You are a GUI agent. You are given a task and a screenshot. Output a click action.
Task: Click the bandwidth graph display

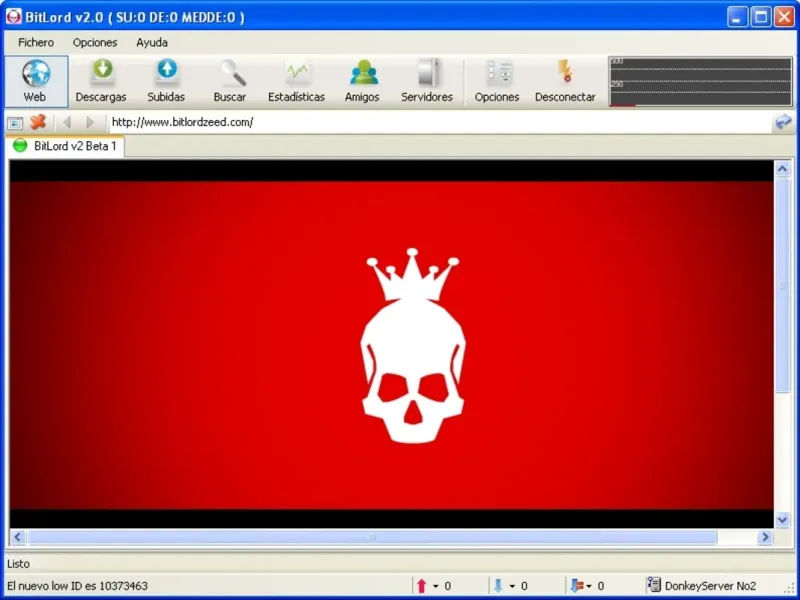[x=700, y=82]
